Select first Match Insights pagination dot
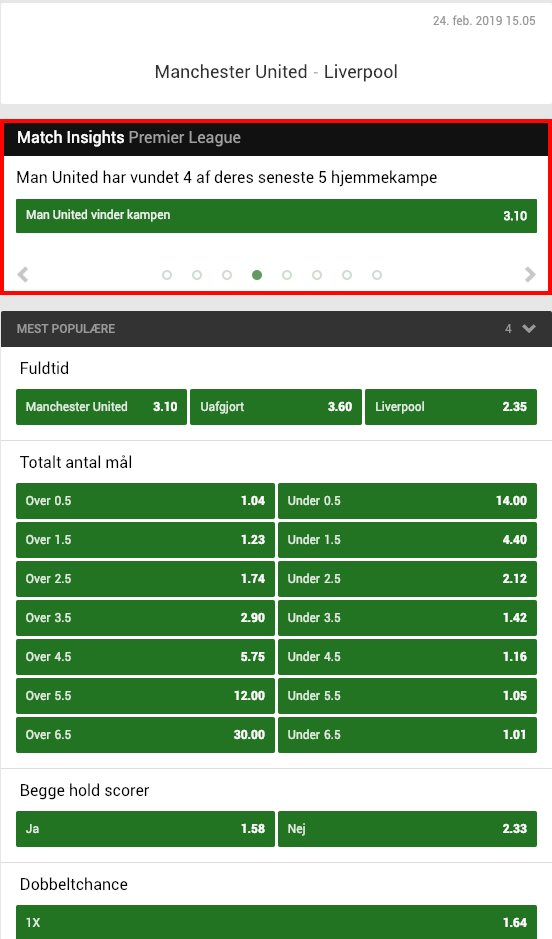The image size is (552, 939). coord(167,275)
